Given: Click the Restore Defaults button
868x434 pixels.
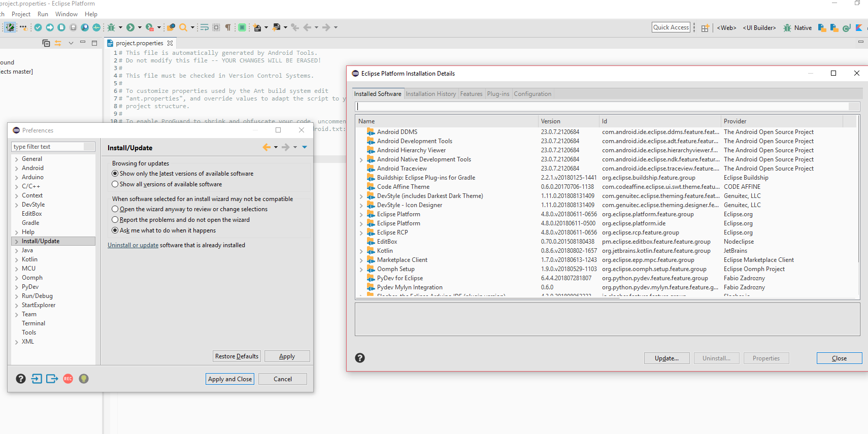Looking at the screenshot, I should coord(237,356).
